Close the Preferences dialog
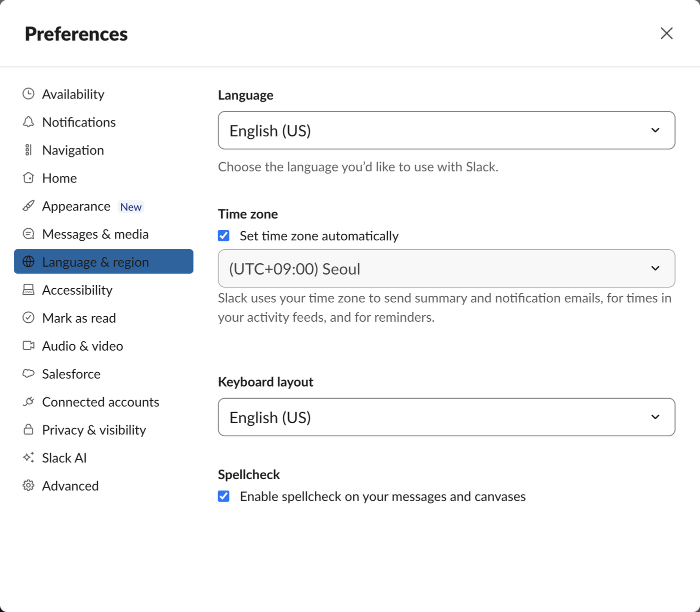This screenshot has width=700, height=612. [x=666, y=33]
